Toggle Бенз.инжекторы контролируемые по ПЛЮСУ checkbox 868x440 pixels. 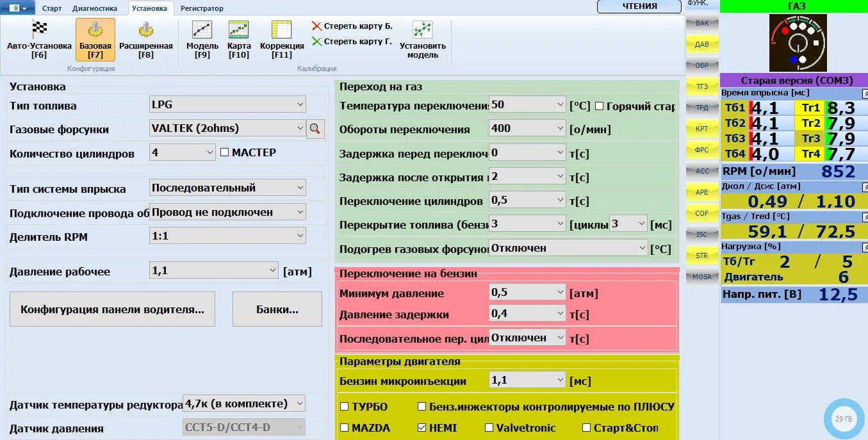pyautogui.click(x=422, y=407)
